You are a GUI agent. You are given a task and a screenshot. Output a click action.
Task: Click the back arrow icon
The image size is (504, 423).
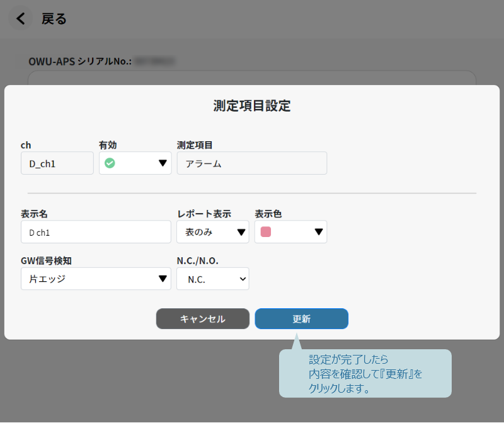[20, 19]
